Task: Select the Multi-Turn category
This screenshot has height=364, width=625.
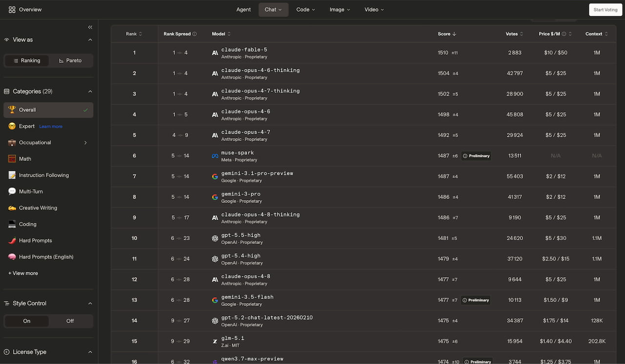Action: tap(48, 192)
